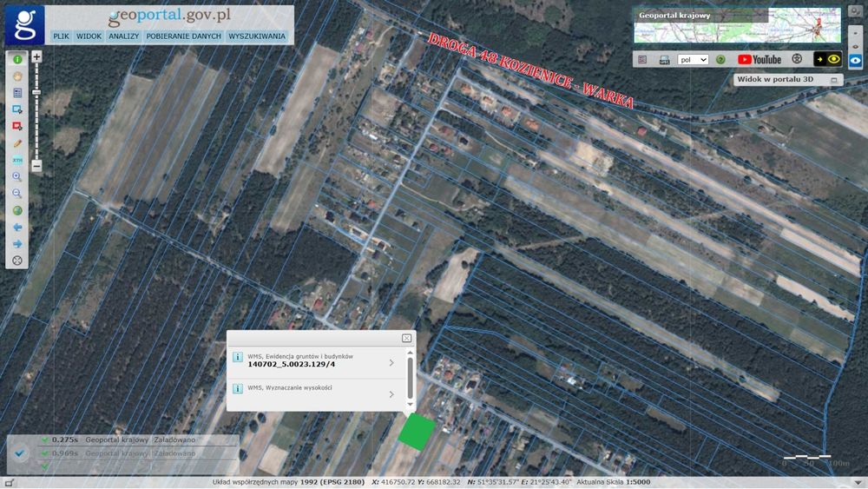Click the zoom slider handle
Screen dimensions: 868x489
(36, 92)
